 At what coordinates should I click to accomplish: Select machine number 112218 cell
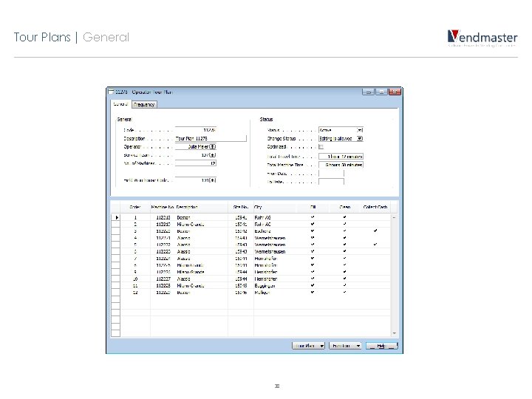[163, 217]
